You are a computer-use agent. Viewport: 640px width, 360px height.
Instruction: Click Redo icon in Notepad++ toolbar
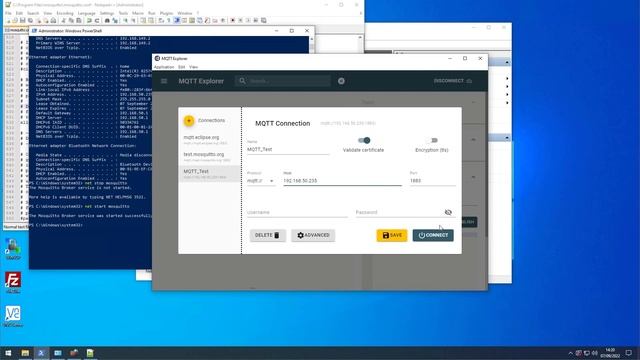97,20
